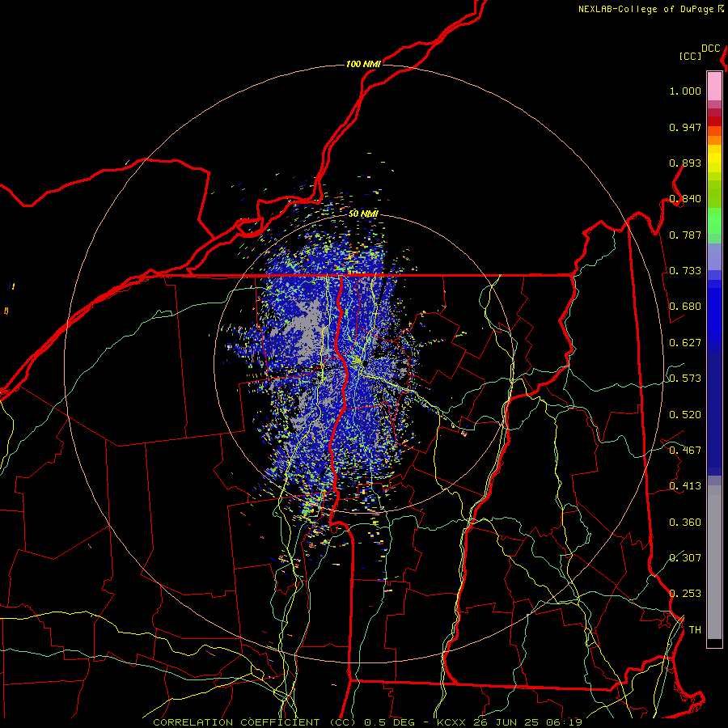The width and height of the screenshot is (728, 728).
Task: Click the 0.5 DEG elevation text
Action: point(390,722)
